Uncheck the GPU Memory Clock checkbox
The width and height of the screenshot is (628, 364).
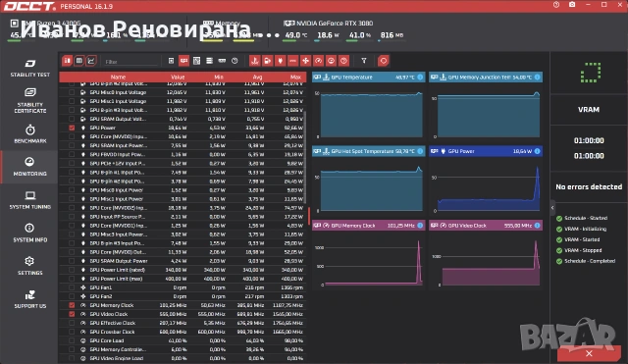[x=72, y=305]
